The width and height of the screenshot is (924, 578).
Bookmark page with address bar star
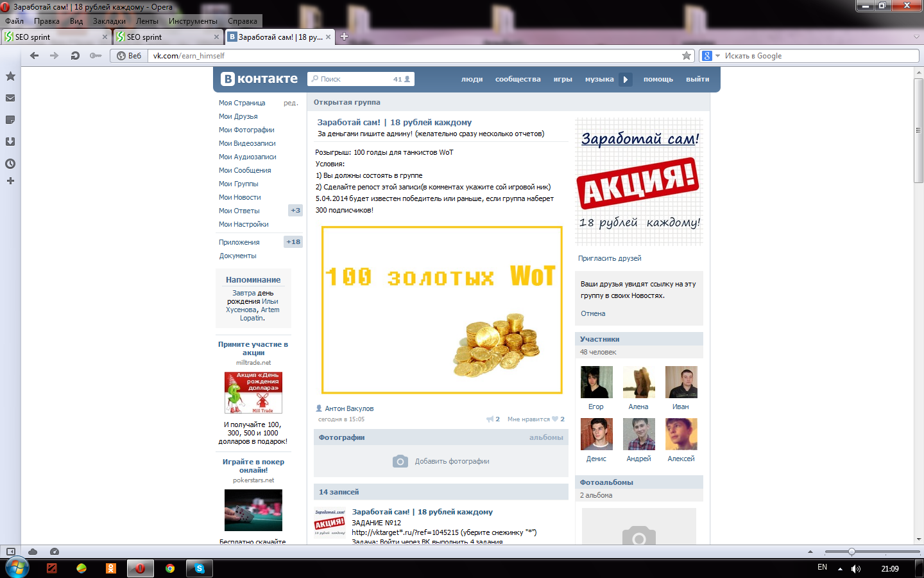click(687, 56)
